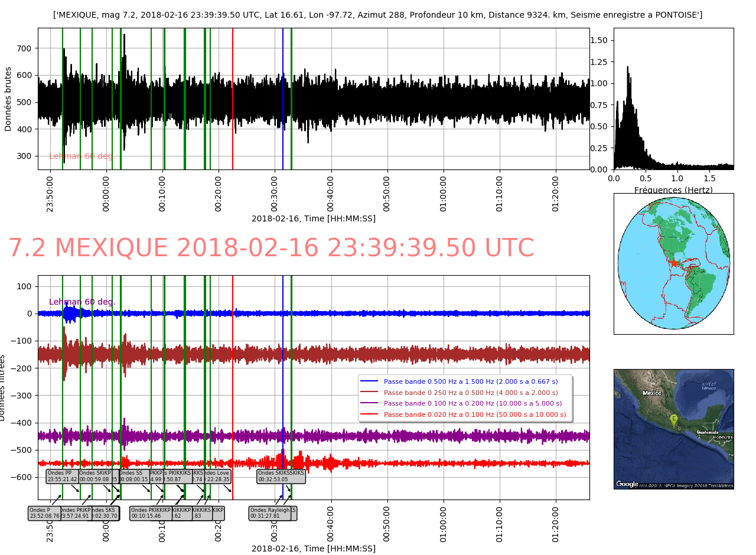Click the frequency spectrum peak in the top-right plot

pos(627,68)
